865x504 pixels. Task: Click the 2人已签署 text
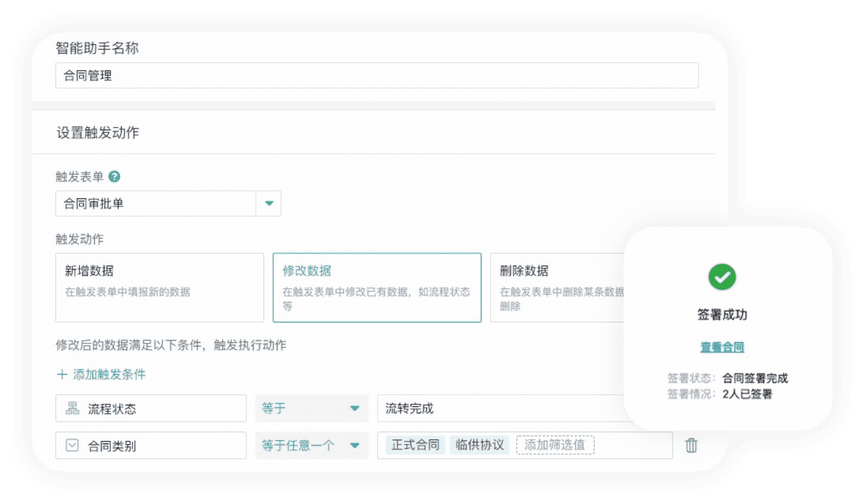747,394
